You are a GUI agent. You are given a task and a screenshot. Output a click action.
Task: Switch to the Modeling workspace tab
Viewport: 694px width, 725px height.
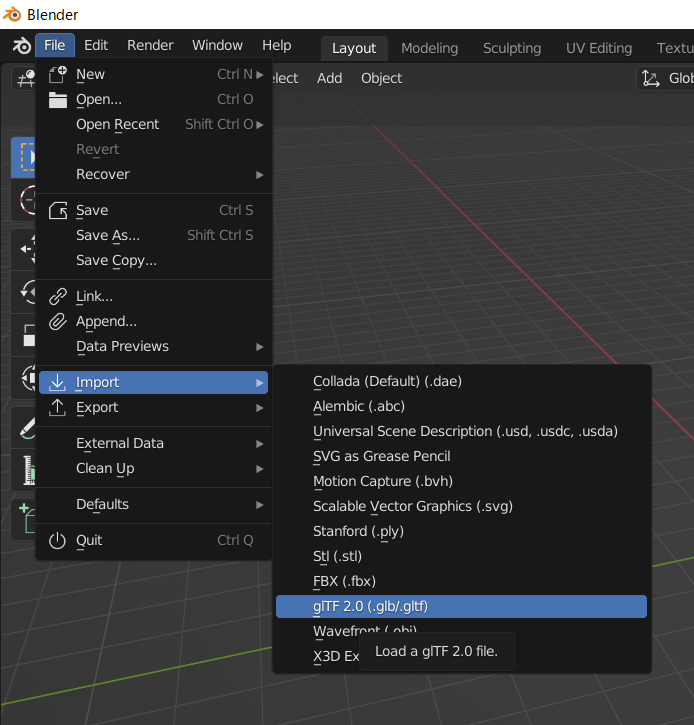[x=430, y=48]
